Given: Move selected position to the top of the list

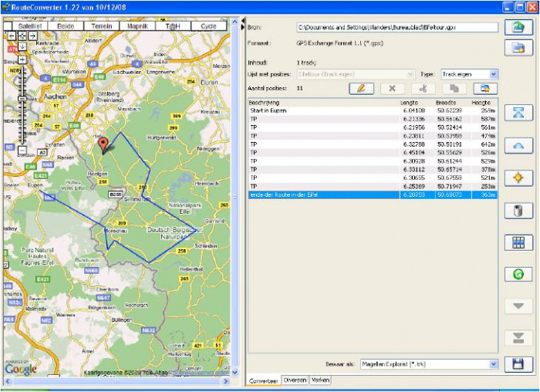Looking at the screenshot, I should click(x=518, y=113).
